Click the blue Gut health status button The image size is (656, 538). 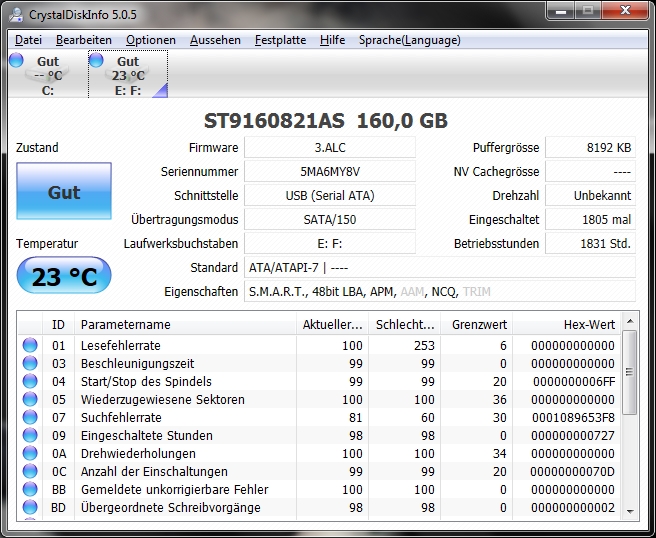click(64, 191)
